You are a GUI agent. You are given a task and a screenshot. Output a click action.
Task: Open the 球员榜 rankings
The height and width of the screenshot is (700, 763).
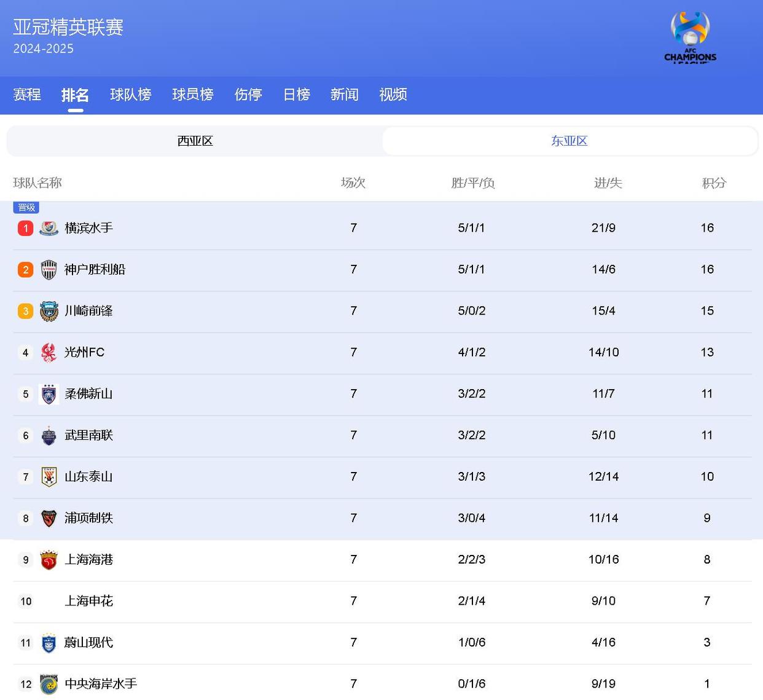tap(192, 95)
